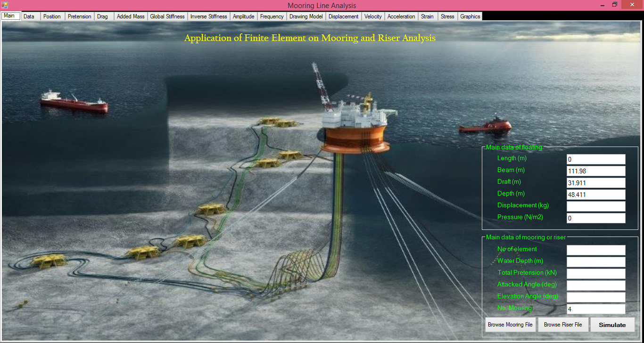Select the Global Stiffness tab
Screen dimensions: 644x343
click(167, 16)
